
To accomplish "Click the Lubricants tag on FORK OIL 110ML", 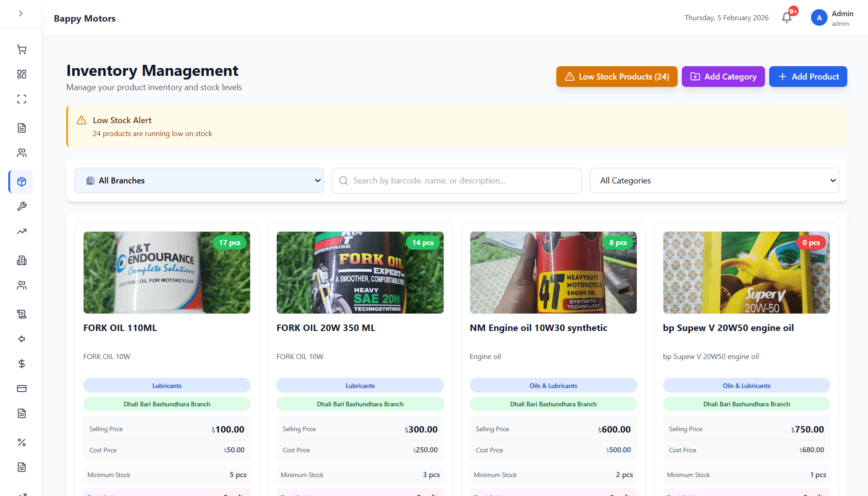I will coord(167,386).
